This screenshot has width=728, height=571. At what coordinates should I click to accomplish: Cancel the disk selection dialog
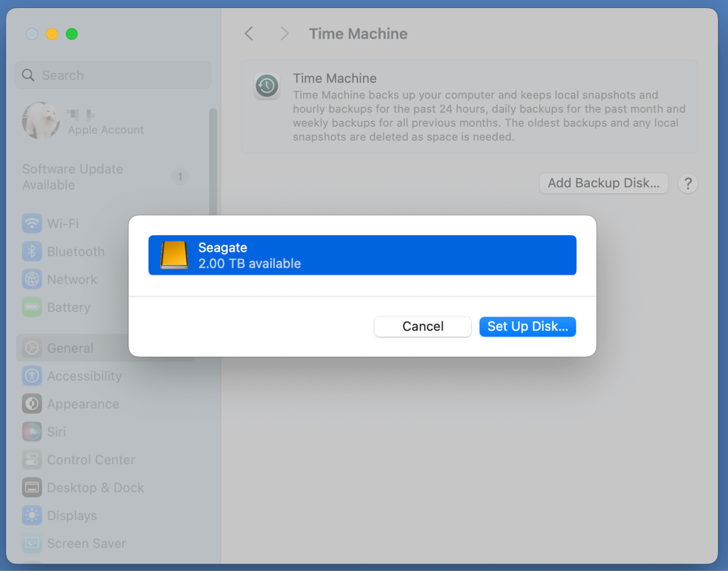[422, 326]
